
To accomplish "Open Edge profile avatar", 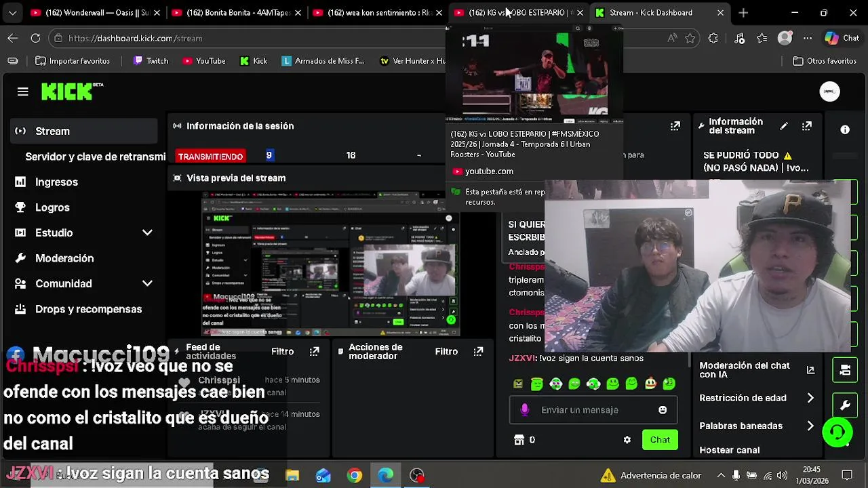I will pyautogui.click(x=785, y=39).
